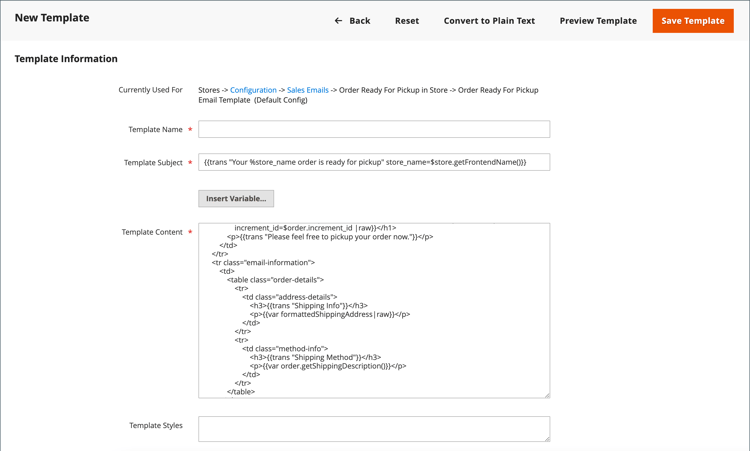Click the Template Name label
Viewport: 750px width, 451px height.
tap(155, 130)
